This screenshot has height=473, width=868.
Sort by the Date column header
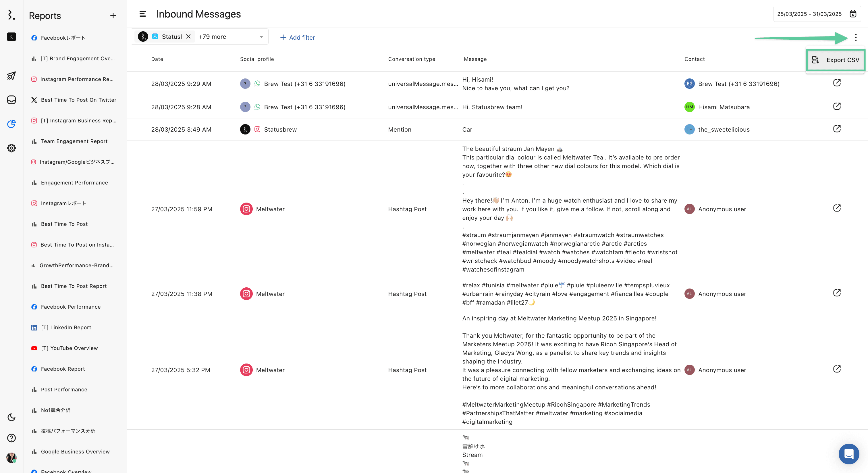coord(157,59)
